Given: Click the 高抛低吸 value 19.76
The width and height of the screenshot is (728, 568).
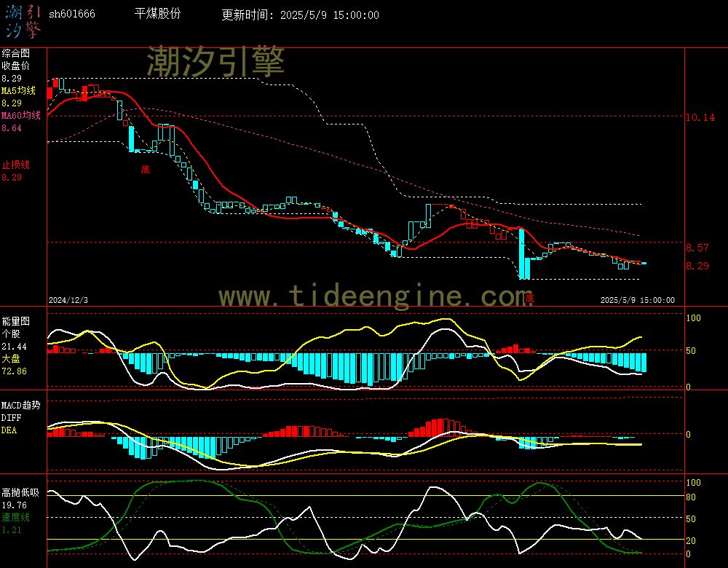Looking at the screenshot, I should tap(14, 505).
